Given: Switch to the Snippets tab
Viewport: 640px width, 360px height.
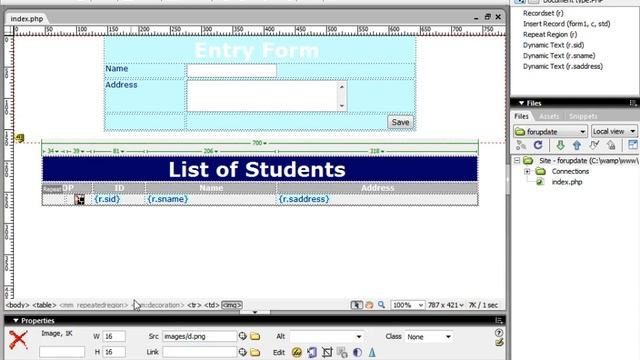Looking at the screenshot, I should pyautogui.click(x=583, y=117).
